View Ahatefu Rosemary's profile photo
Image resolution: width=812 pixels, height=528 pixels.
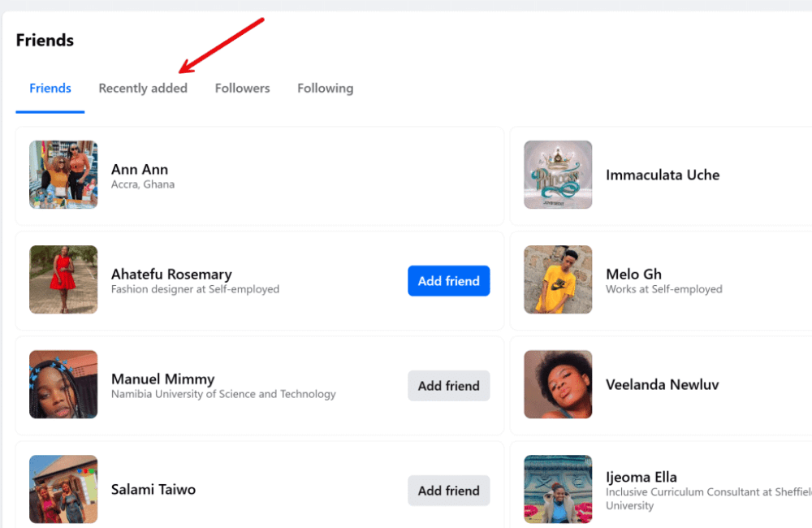[x=63, y=279]
